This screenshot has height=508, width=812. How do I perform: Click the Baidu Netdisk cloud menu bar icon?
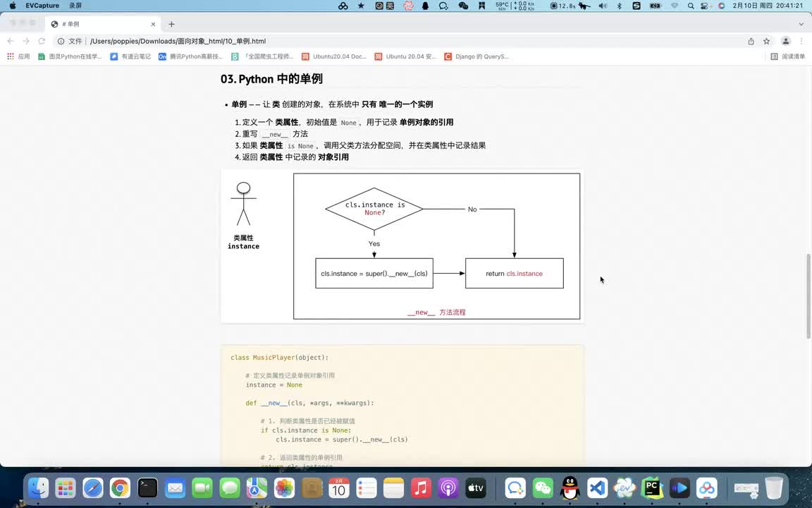(x=343, y=6)
